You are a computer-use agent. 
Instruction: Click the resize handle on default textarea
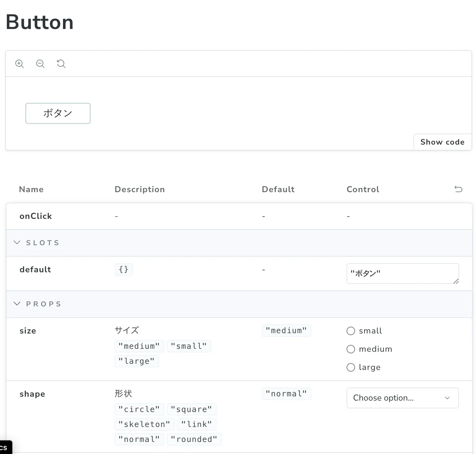point(456,281)
